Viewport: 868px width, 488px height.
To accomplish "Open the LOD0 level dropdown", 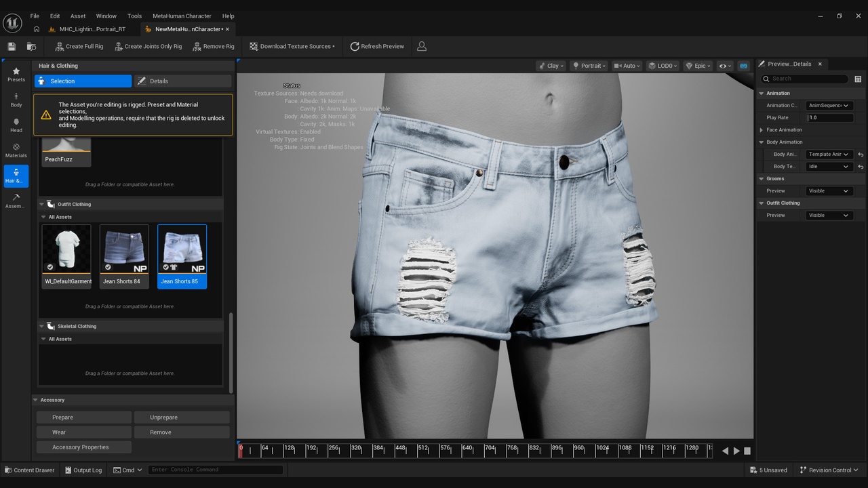I will pyautogui.click(x=663, y=66).
